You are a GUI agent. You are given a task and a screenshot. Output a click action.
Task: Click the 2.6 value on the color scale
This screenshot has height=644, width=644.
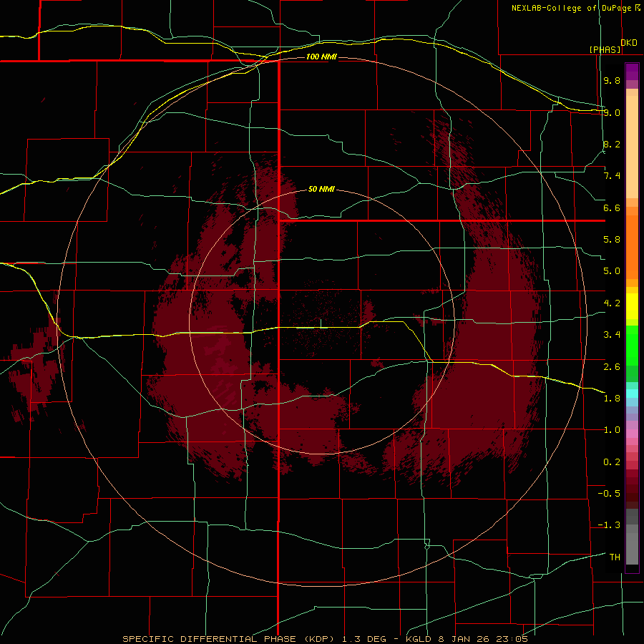[x=612, y=367]
